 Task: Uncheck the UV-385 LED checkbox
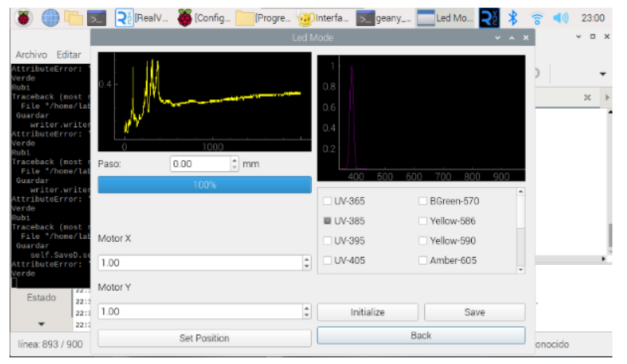coord(328,221)
